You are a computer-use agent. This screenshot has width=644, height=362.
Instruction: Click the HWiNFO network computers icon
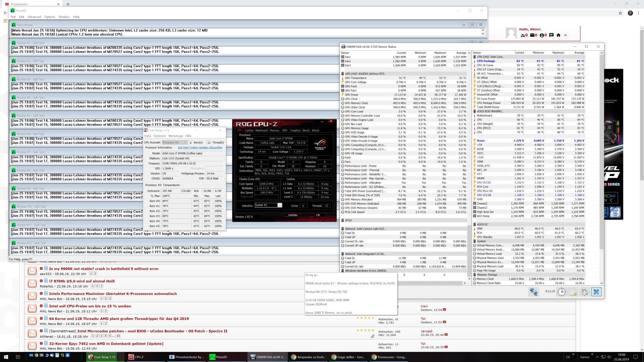click(x=533, y=292)
